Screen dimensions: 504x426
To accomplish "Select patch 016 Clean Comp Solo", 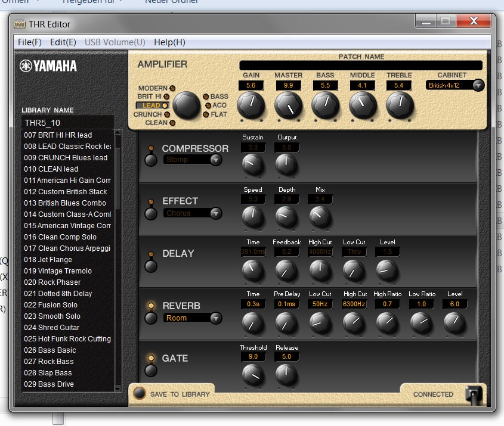I will coord(67,237).
